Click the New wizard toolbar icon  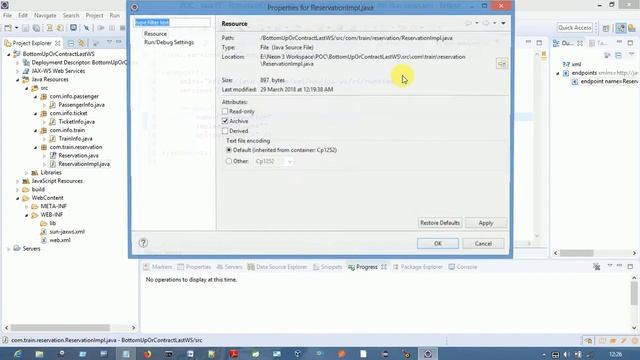pyautogui.click(x=8, y=28)
